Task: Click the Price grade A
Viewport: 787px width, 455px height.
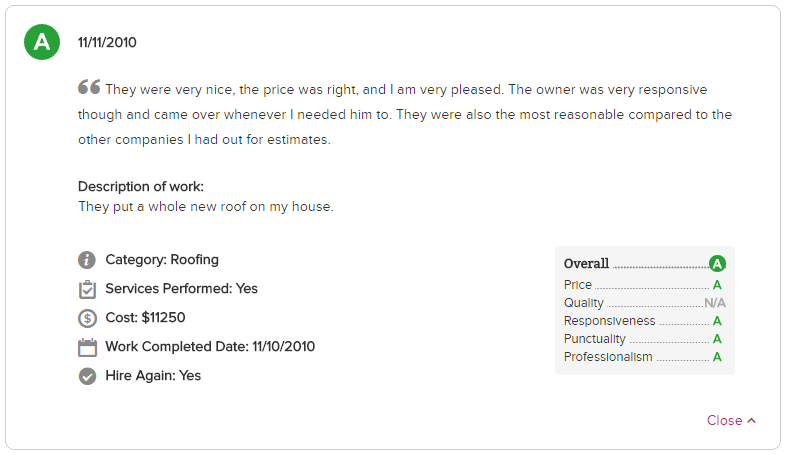Action: 717,285
